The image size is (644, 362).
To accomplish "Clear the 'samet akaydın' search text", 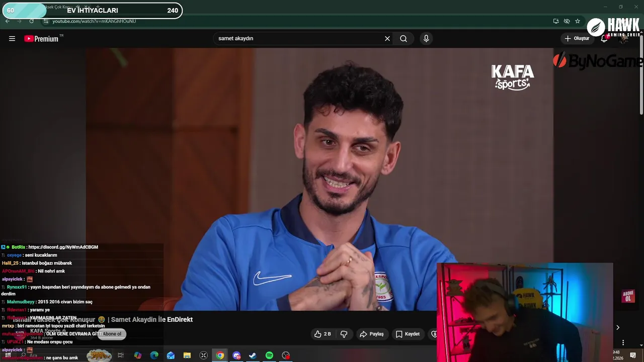I will click(387, 39).
